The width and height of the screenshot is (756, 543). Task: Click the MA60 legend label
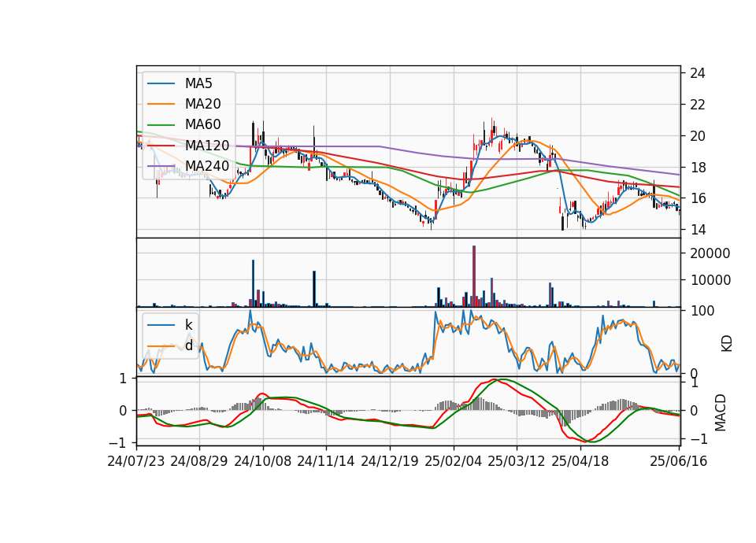203,124
